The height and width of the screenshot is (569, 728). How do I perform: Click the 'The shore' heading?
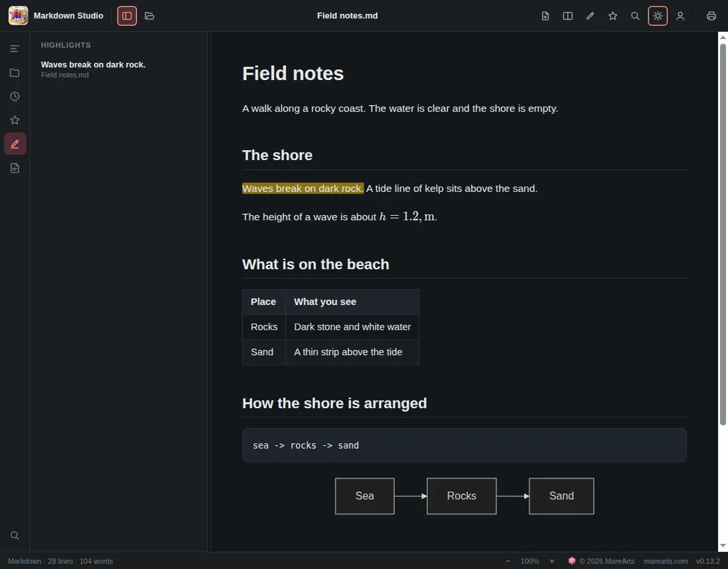pos(277,155)
